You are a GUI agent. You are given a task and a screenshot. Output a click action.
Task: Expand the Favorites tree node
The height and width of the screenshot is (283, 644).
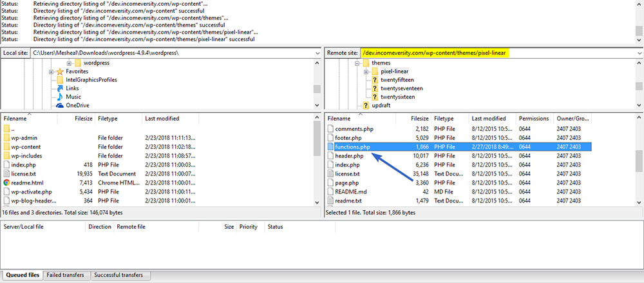(x=51, y=72)
